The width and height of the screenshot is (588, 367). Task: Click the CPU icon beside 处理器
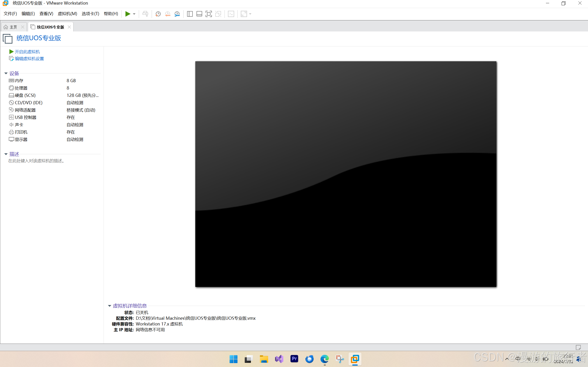pyautogui.click(x=11, y=88)
